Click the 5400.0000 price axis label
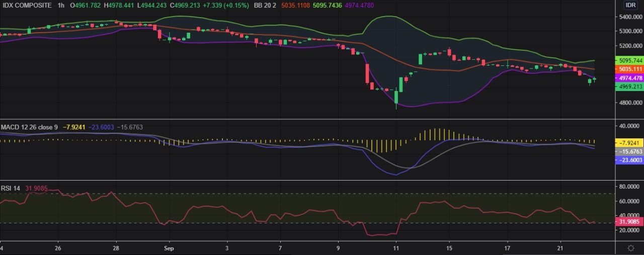The height and width of the screenshot is (255, 644). [x=632, y=17]
